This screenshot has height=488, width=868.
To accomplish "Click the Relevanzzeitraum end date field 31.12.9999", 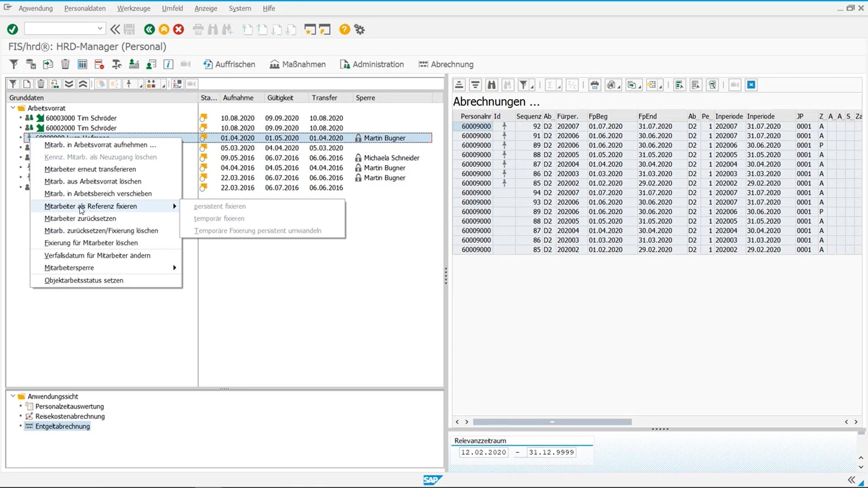I will (552, 452).
